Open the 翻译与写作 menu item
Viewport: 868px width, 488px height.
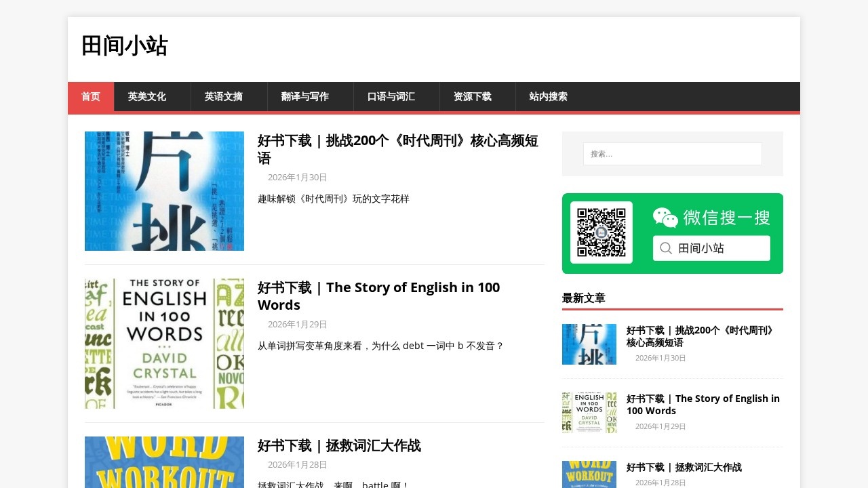coord(305,97)
